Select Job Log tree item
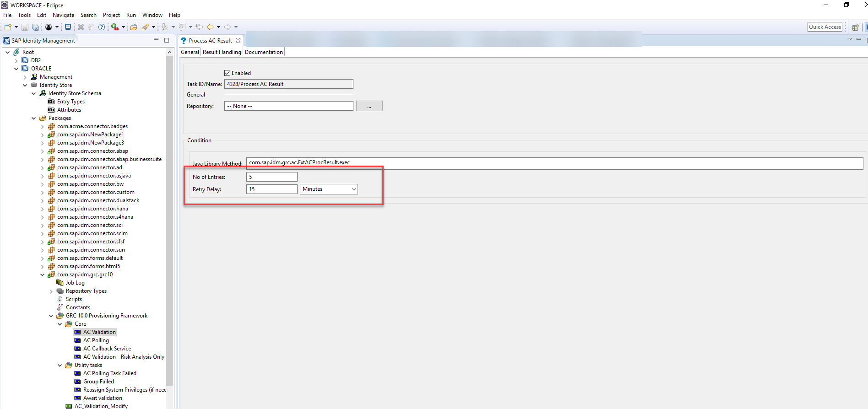Viewport: 868px width, 409px height. pos(75,283)
